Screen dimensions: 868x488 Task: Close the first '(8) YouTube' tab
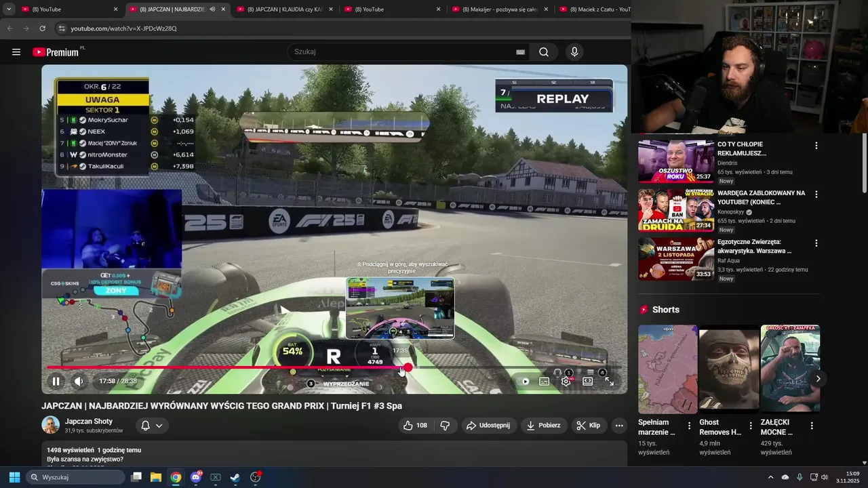115,9
